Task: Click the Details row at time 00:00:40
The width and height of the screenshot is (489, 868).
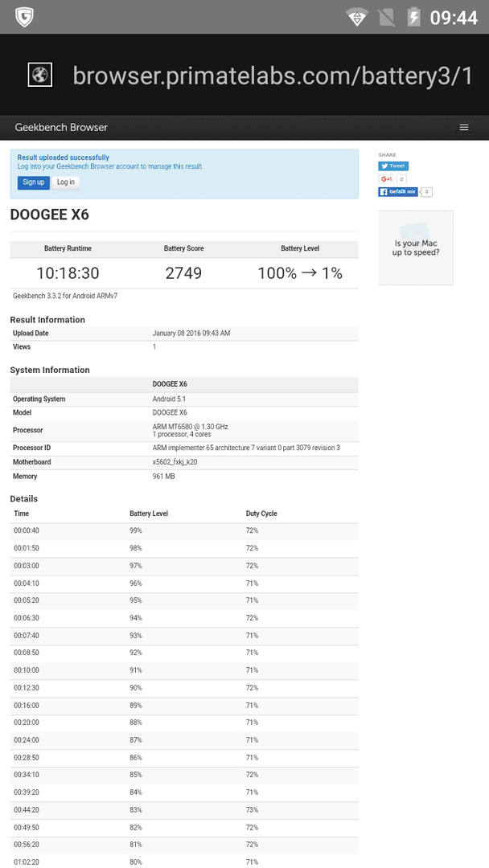Action: (x=184, y=531)
